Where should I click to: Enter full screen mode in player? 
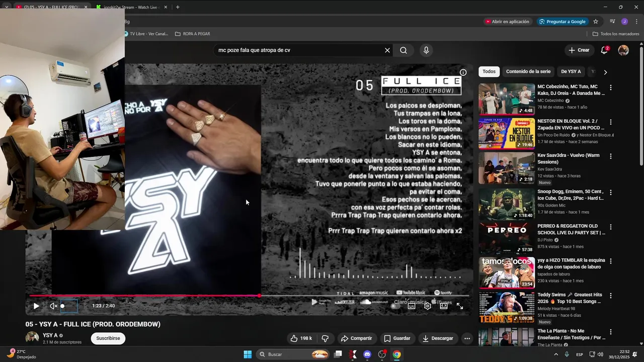[460, 306]
